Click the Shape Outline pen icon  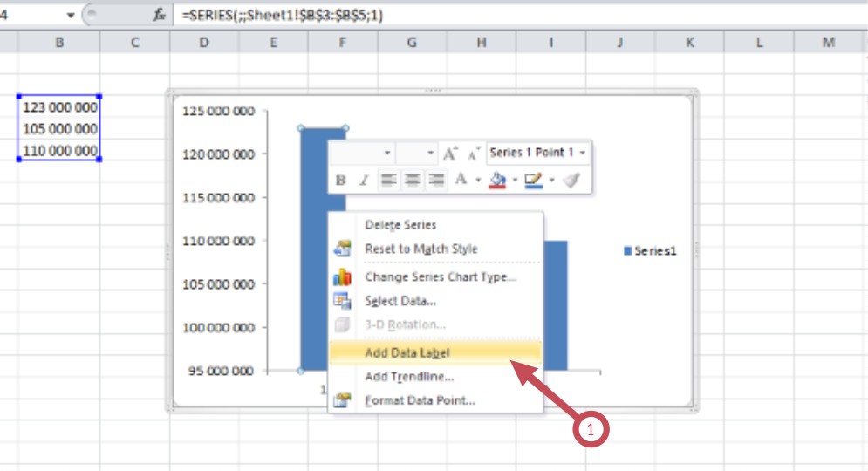click(533, 180)
